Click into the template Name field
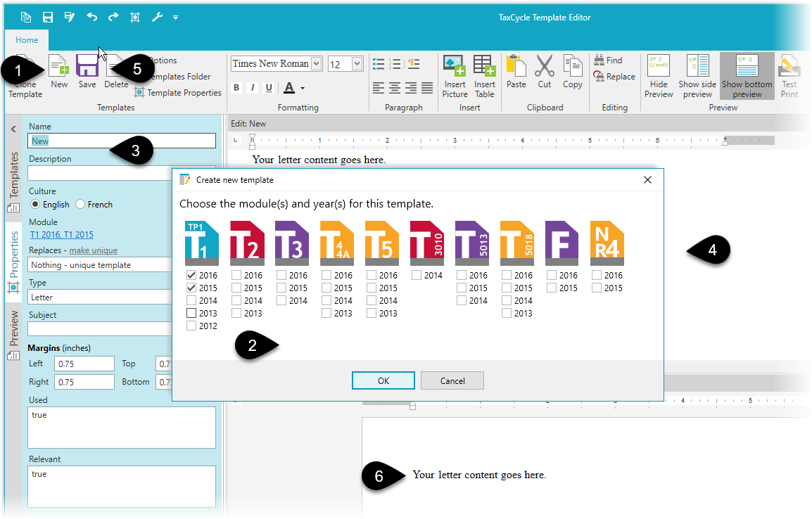The height and width of the screenshot is (519, 812). pyautogui.click(x=122, y=141)
